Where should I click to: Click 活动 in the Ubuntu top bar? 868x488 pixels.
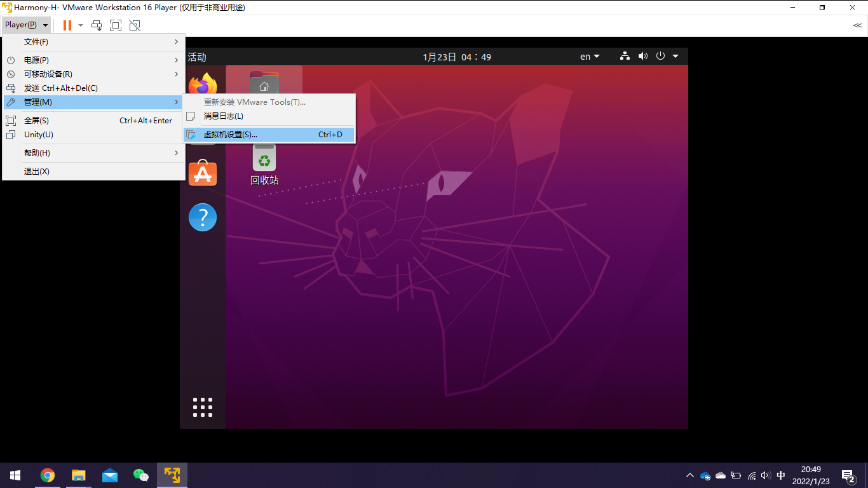point(197,57)
